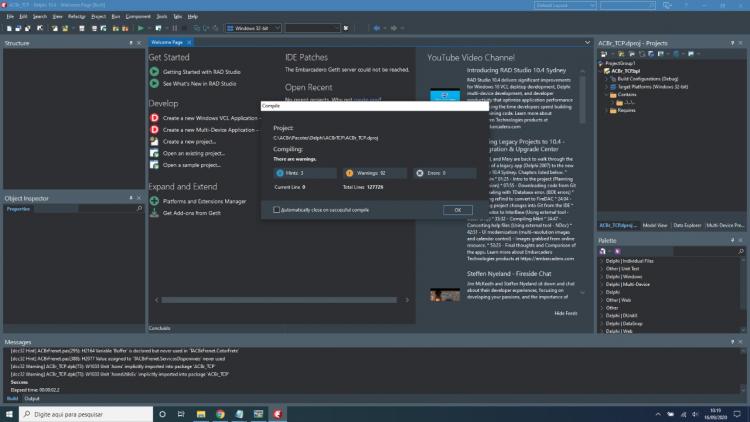Expand Delphi | Individual Files palette category
The height and width of the screenshot is (422, 750).
602,261
